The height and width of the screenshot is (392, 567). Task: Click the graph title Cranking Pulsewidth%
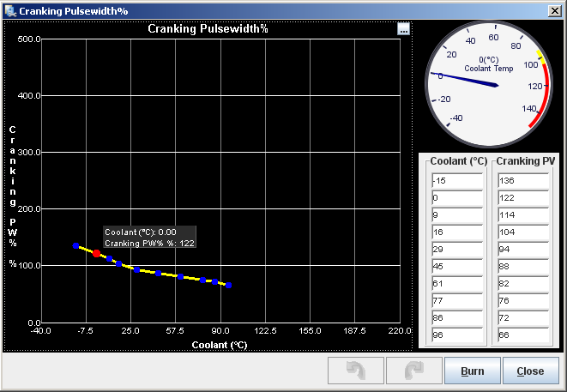coord(208,29)
